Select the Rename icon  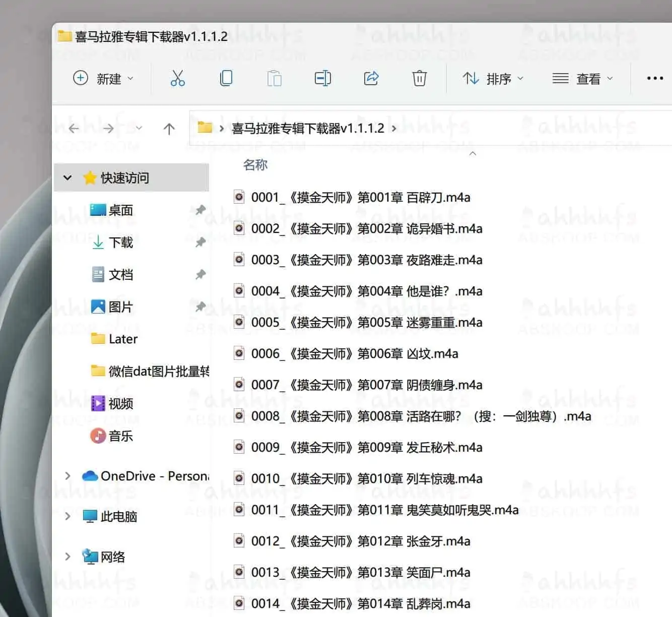coord(322,79)
